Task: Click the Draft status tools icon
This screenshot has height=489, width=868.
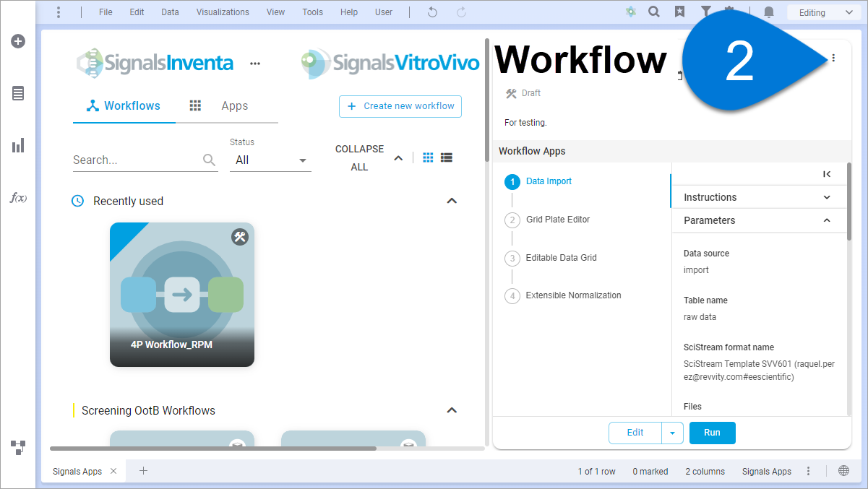Action: click(x=511, y=93)
